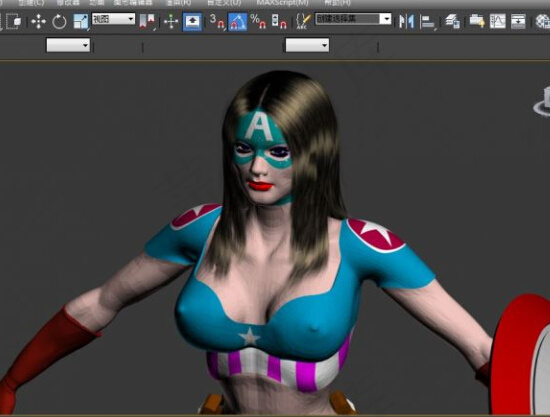Toggle the Graphite modeling ribbon icon
The height and width of the screenshot is (417, 550).
477,21
